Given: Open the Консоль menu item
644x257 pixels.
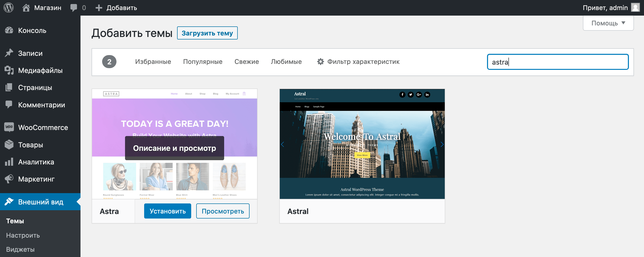Looking at the screenshot, I should [x=40, y=30].
